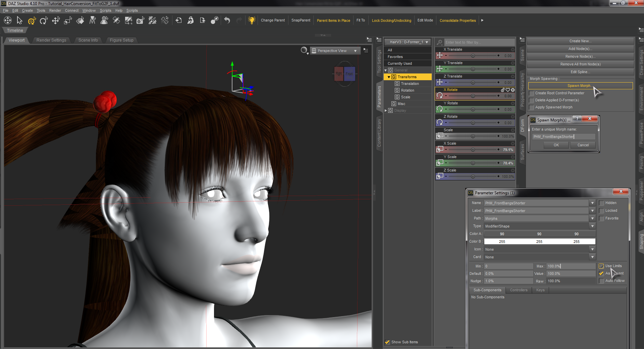Open the Render menu

click(x=55, y=11)
